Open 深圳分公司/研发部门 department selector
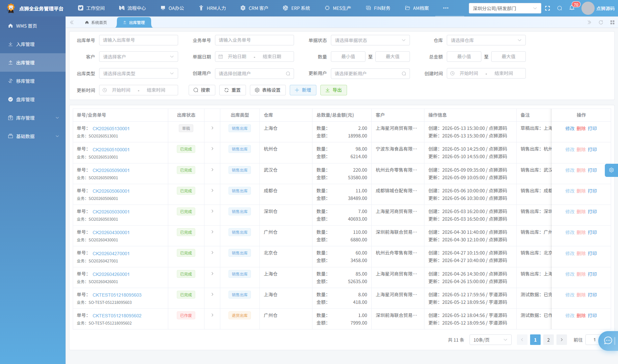The height and width of the screenshot is (364, 618). [505, 8]
